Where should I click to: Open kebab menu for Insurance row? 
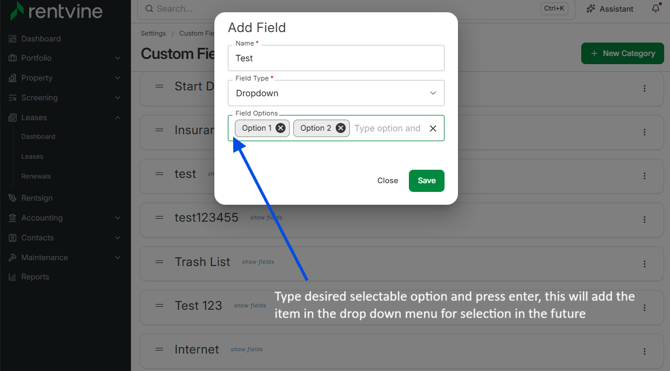click(644, 132)
